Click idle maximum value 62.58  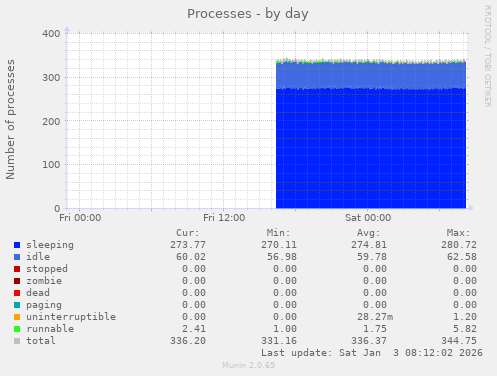point(462,257)
